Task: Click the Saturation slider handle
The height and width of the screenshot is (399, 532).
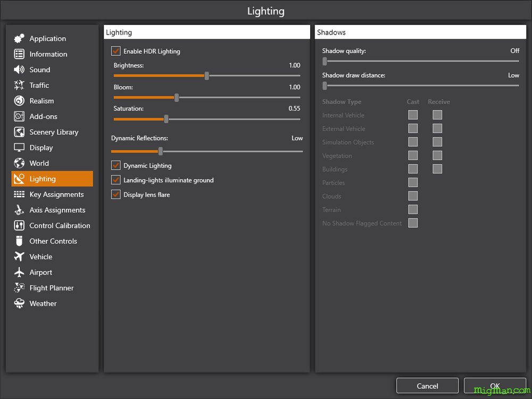Action: (x=166, y=119)
